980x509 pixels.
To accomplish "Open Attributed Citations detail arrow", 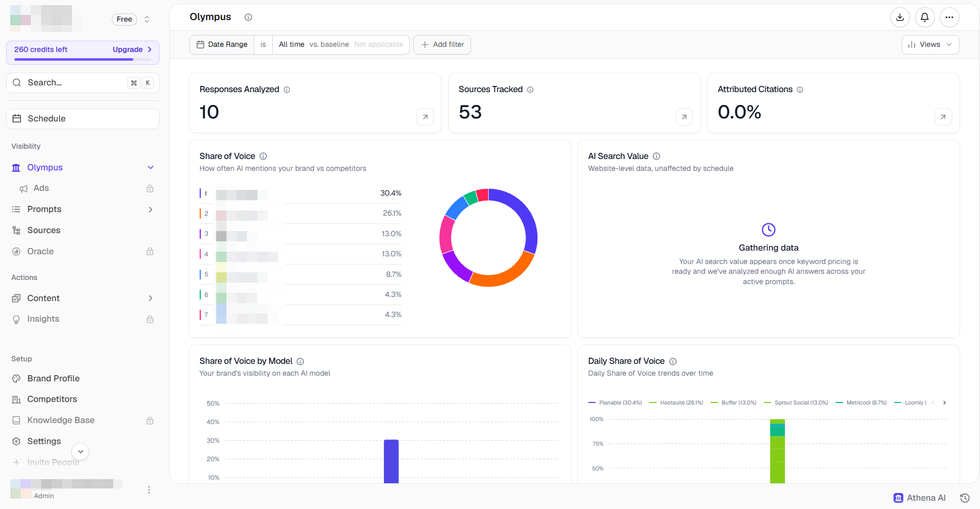I will click(x=943, y=117).
